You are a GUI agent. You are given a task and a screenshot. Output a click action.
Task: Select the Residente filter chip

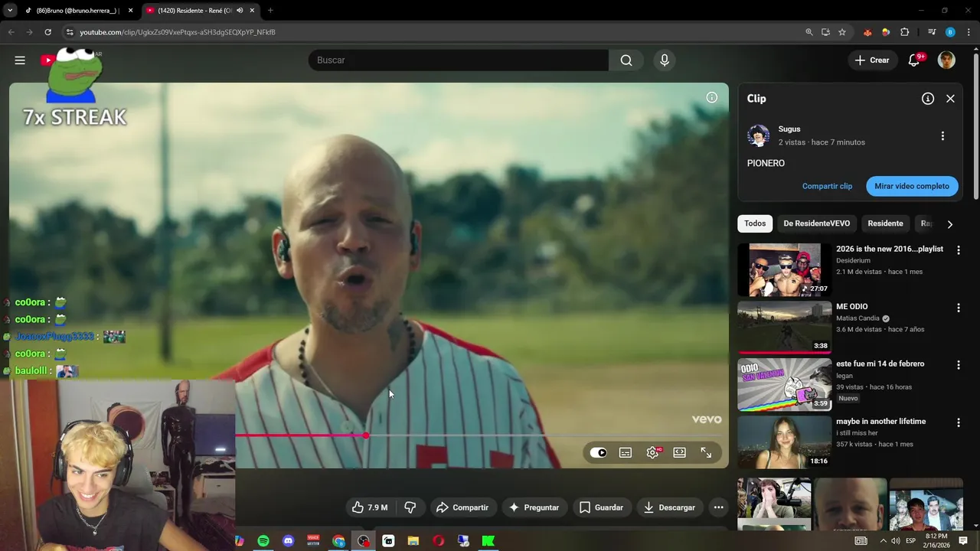point(885,223)
